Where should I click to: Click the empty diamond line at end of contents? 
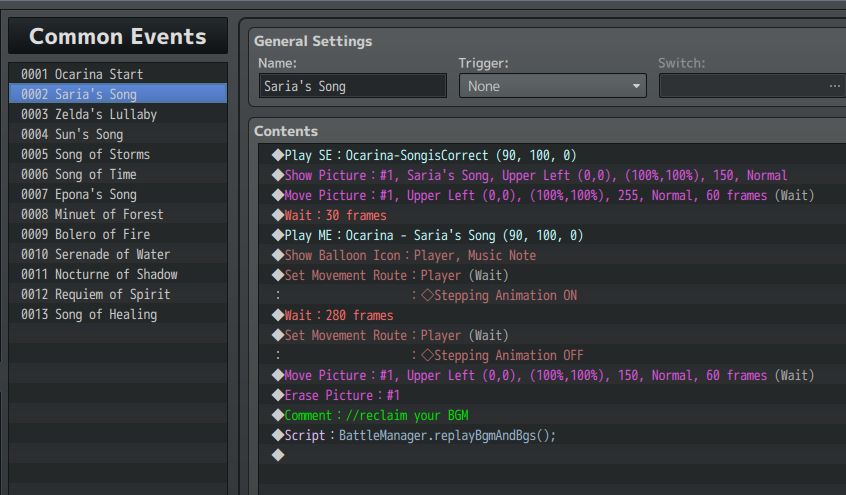click(552, 455)
